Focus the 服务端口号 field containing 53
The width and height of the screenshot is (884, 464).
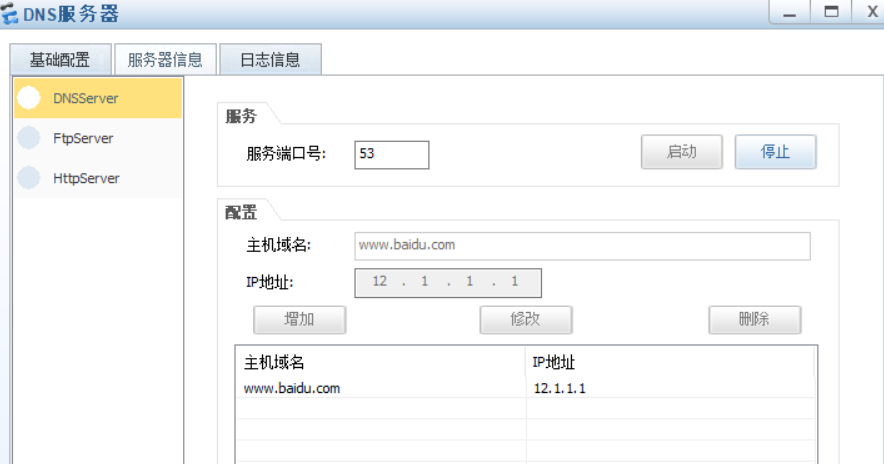coord(392,154)
